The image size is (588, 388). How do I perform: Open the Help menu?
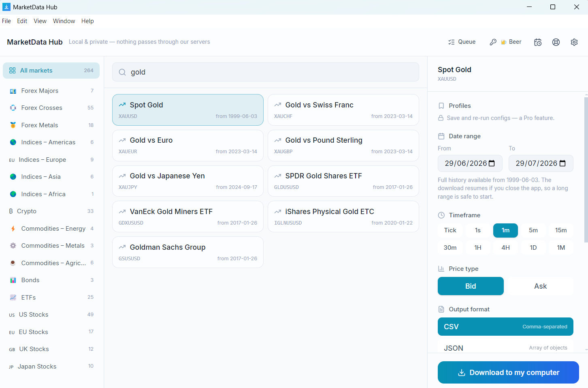(x=87, y=21)
